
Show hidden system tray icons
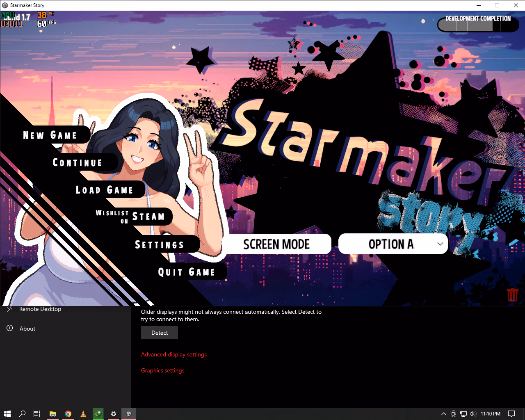pyautogui.click(x=443, y=414)
